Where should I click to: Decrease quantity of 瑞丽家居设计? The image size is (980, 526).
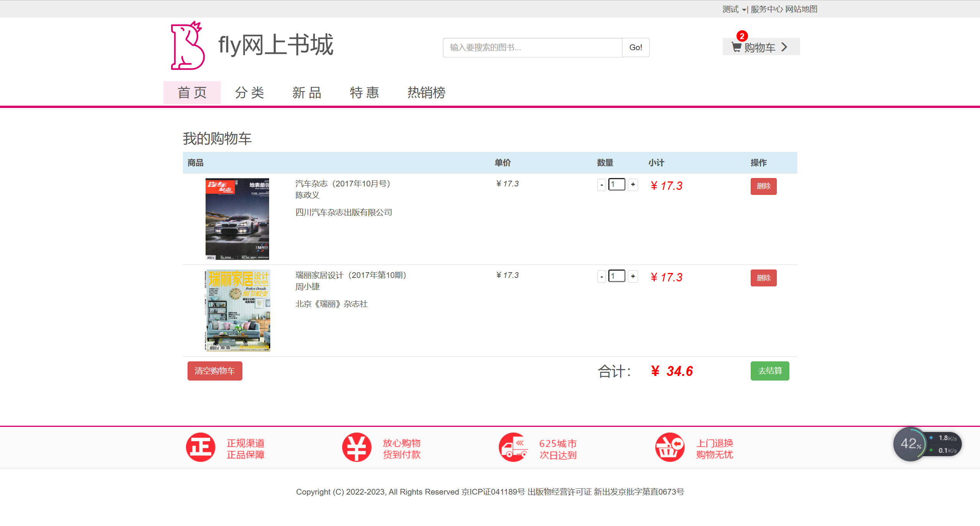click(601, 276)
